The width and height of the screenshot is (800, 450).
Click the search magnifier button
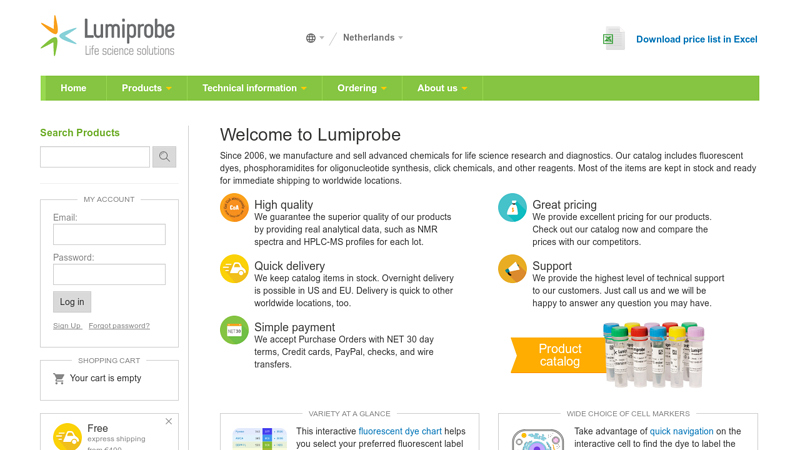coord(165,157)
